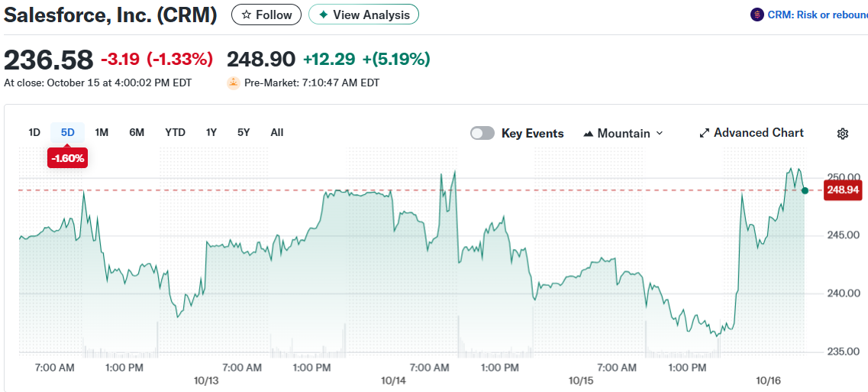Toggle the Key Events switch
The image size is (868, 392).
pos(482,133)
